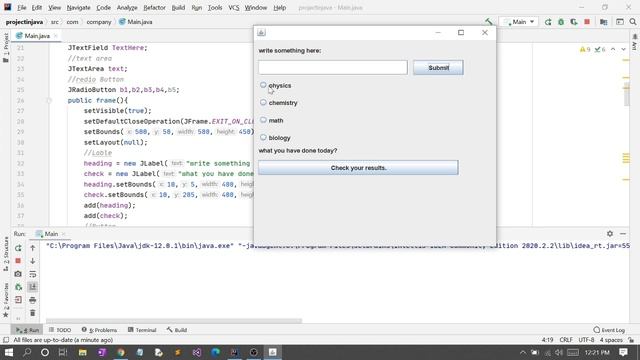Open the TODO tool window tab
640x360 pixels.
pyautogui.click(x=60, y=330)
